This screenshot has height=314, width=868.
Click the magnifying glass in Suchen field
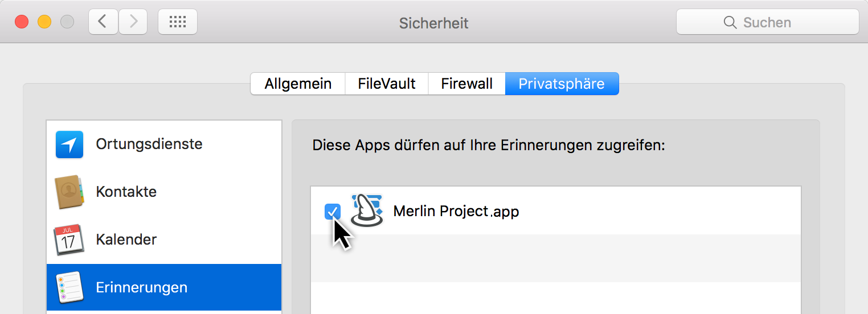pyautogui.click(x=730, y=23)
